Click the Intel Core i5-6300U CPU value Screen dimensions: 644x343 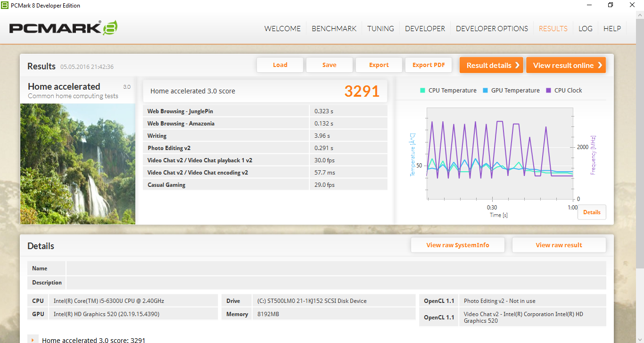[x=109, y=301]
